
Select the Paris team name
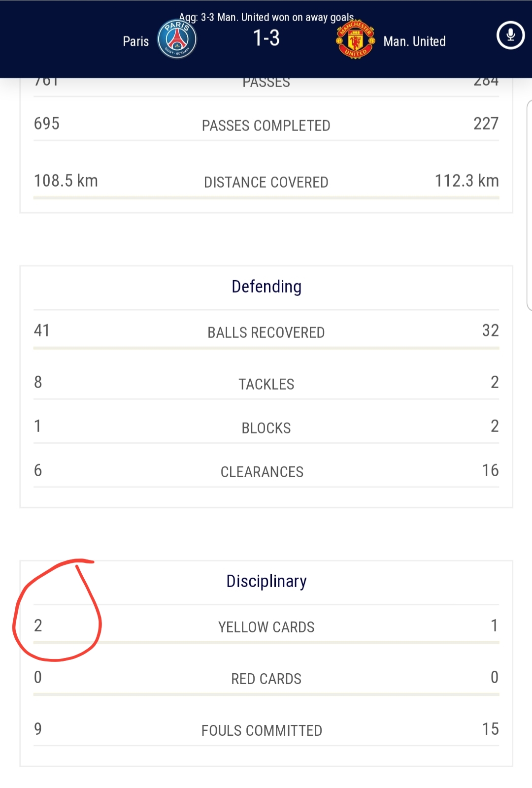[x=135, y=41]
